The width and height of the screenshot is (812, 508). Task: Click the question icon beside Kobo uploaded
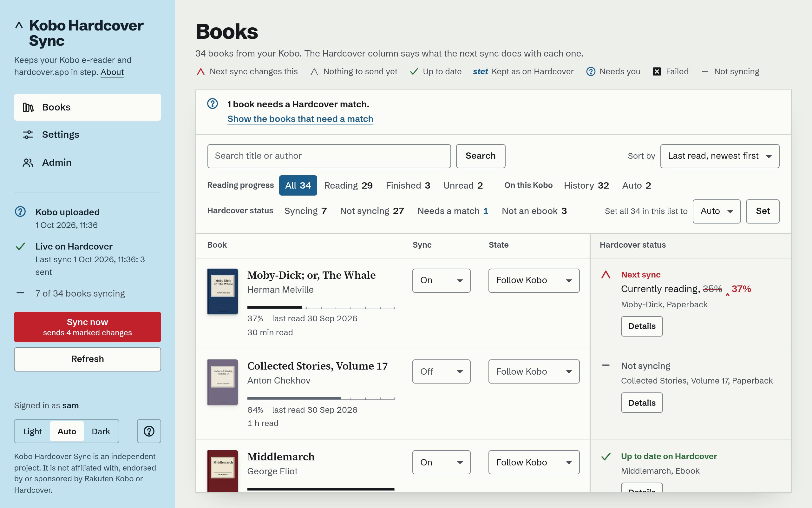(21, 212)
